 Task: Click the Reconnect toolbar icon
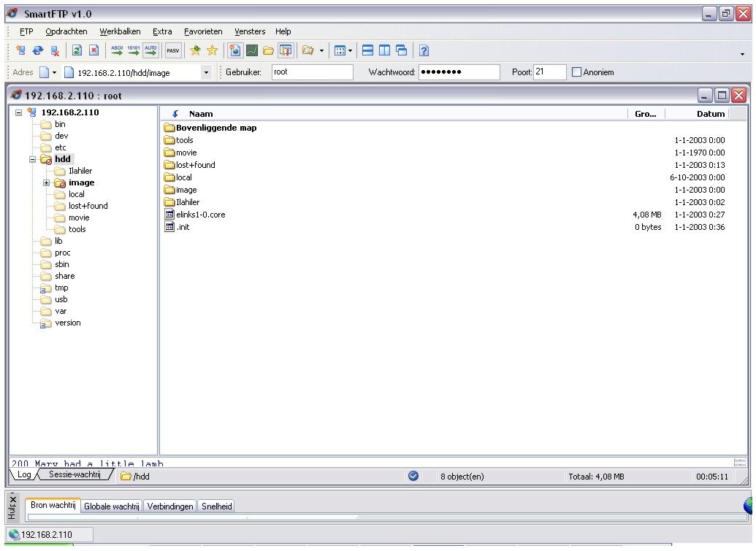[37, 50]
